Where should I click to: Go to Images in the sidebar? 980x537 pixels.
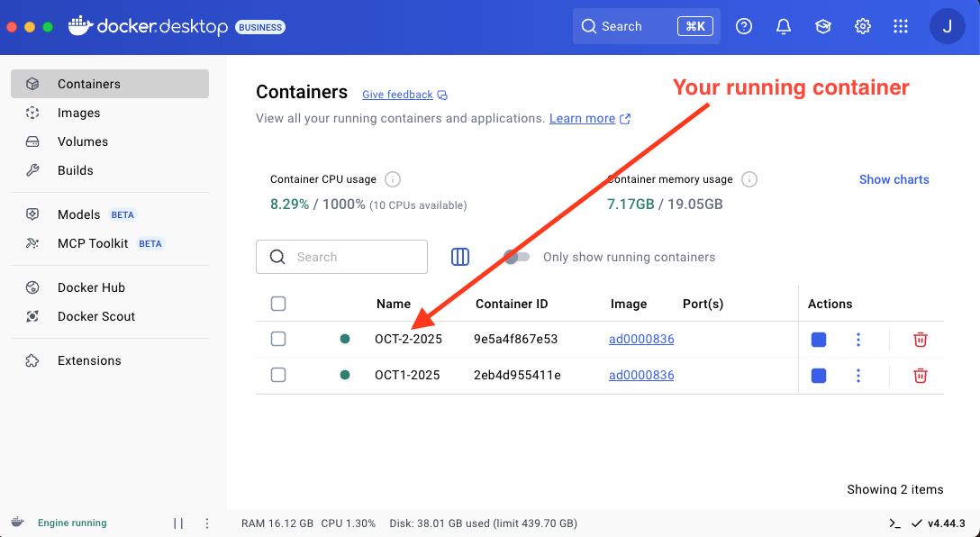[x=78, y=113]
